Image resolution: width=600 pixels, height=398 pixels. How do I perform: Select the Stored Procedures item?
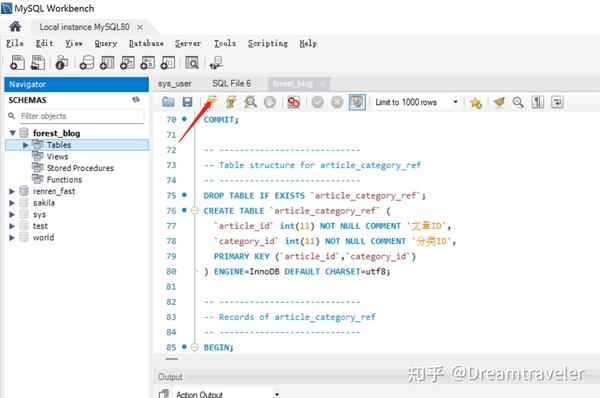[x=80, y=168]
